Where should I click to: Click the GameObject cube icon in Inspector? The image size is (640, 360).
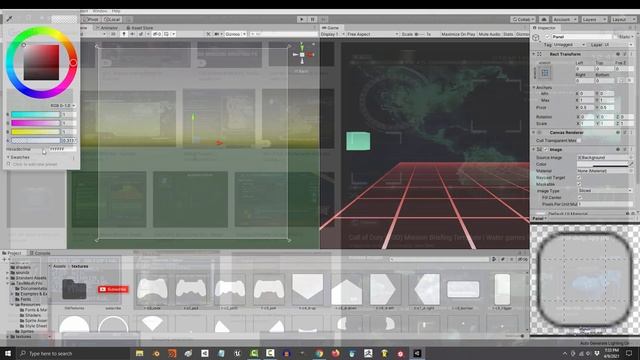tap(536, 37)
